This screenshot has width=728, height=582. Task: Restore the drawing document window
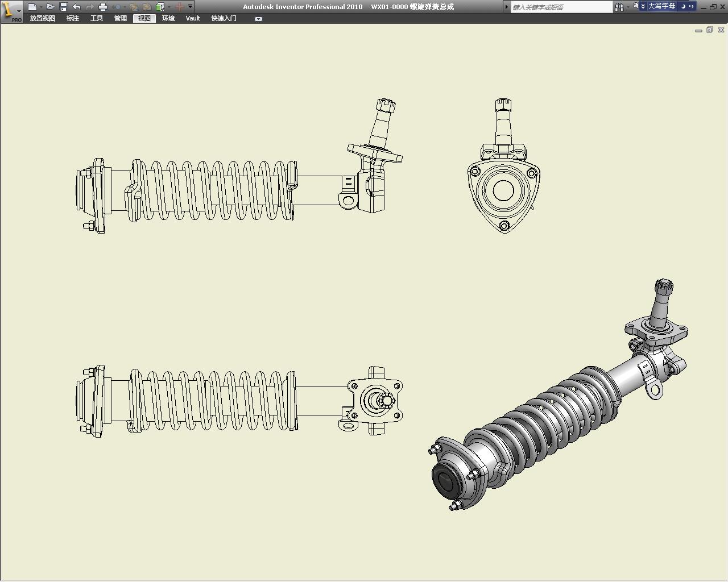(710, 30)
